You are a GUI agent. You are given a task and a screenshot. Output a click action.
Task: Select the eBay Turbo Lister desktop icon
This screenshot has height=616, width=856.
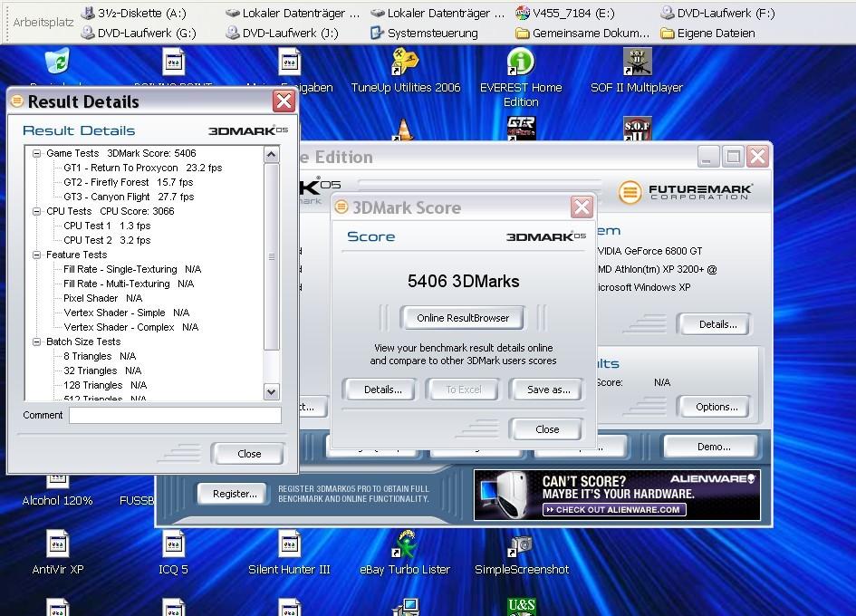[405, 553]
